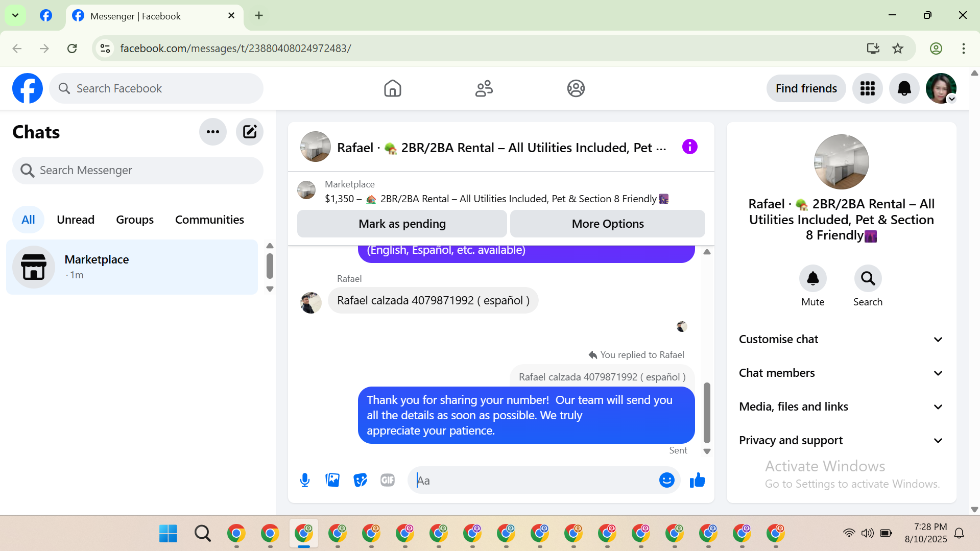980x551 pixels.
Task: Click Mark as pending button
Action: click(x=402, y=224)
